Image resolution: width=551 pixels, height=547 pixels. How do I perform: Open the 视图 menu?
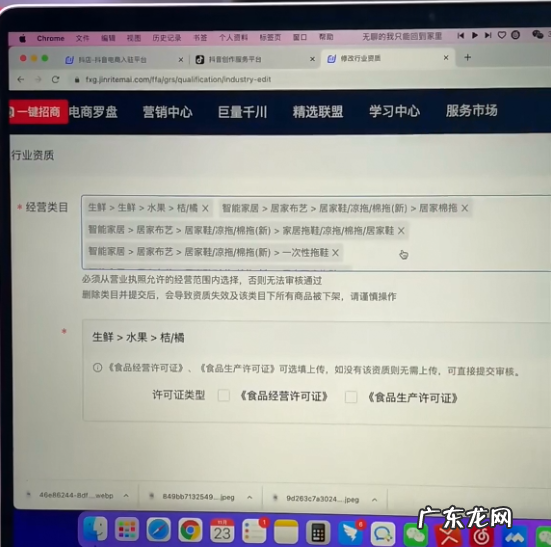[134, 38]
